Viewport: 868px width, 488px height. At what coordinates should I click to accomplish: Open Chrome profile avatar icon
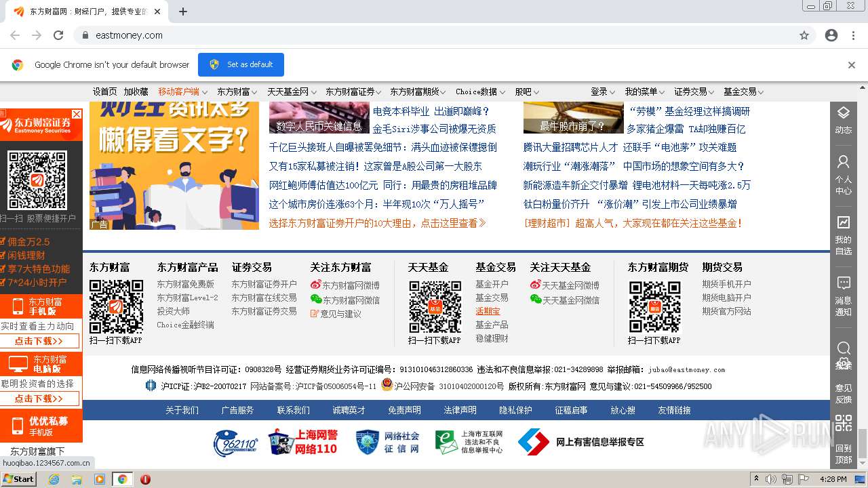[x=831, y=35]
